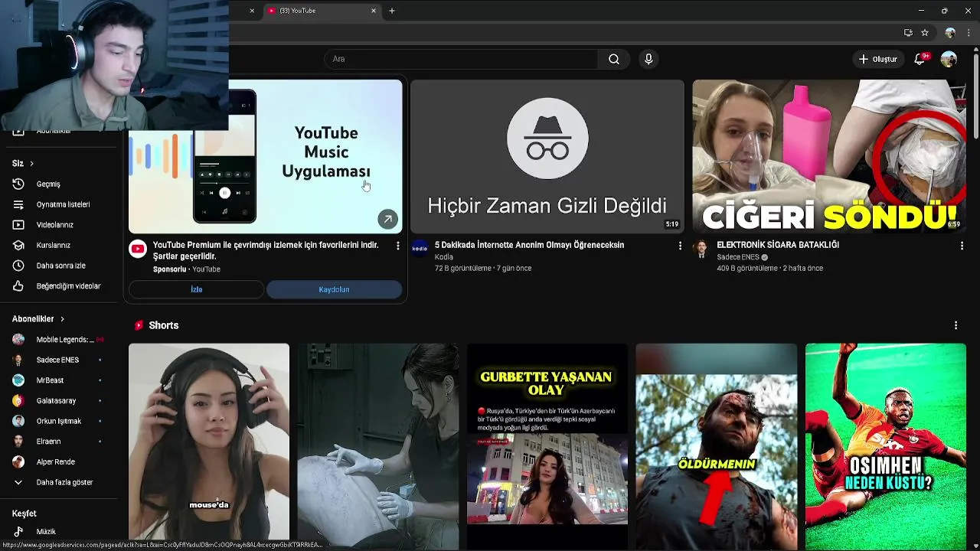Click the search magnifier button
The height and width of the screenshot is (551, 980).
pyautogui.click(x=613, y=59)
